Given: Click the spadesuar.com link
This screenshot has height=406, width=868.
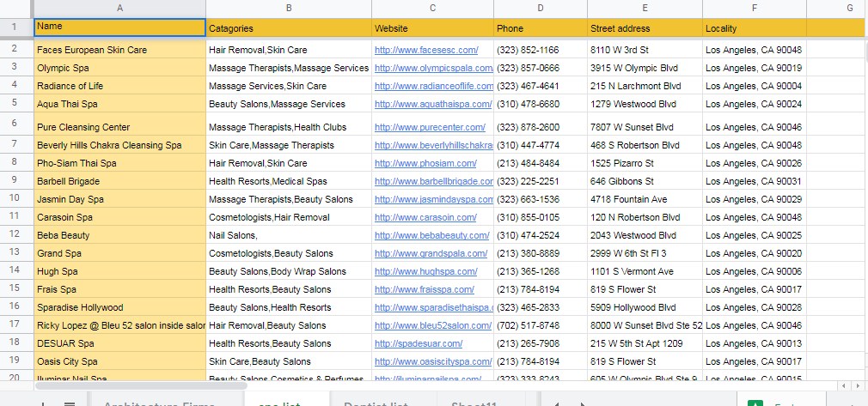Looking at the screenshot, I should point(418,343).
